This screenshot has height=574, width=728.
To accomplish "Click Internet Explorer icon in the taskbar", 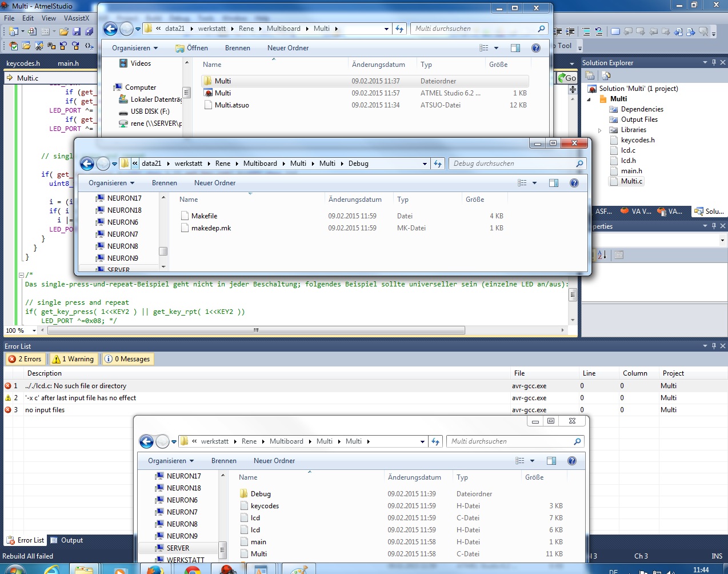I will 51,569.
